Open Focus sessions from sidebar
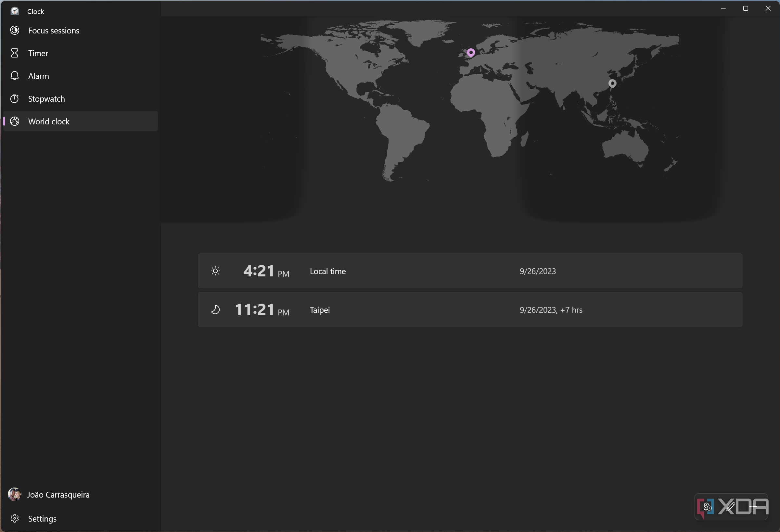 pos(54,31)
